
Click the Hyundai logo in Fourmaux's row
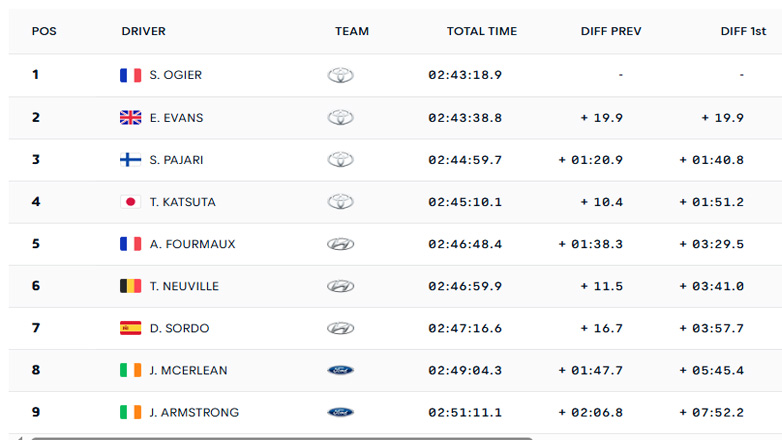(340, 244)
